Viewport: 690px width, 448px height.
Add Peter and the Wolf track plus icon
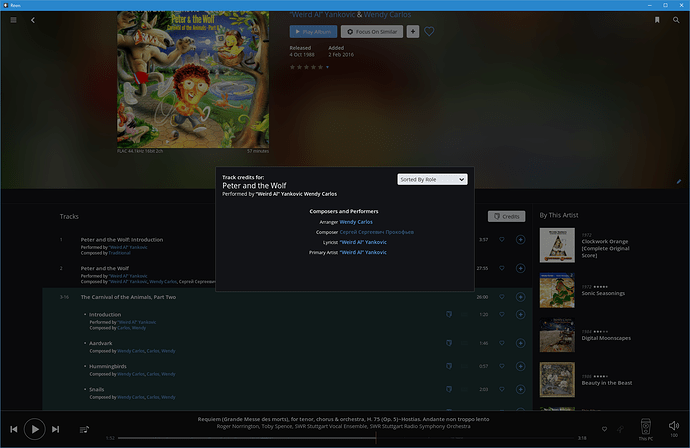click(521, 268)
